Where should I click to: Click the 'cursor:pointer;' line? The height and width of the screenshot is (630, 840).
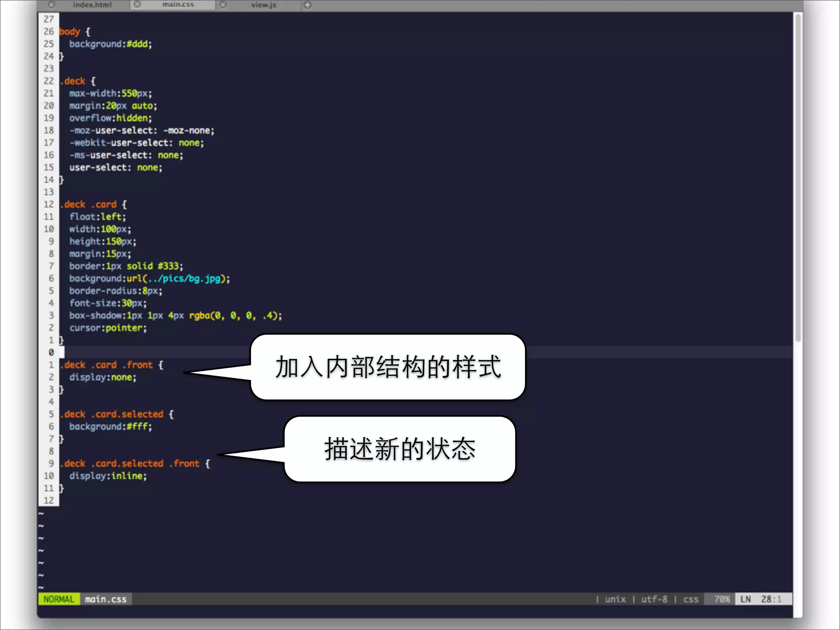pos(108,328)
